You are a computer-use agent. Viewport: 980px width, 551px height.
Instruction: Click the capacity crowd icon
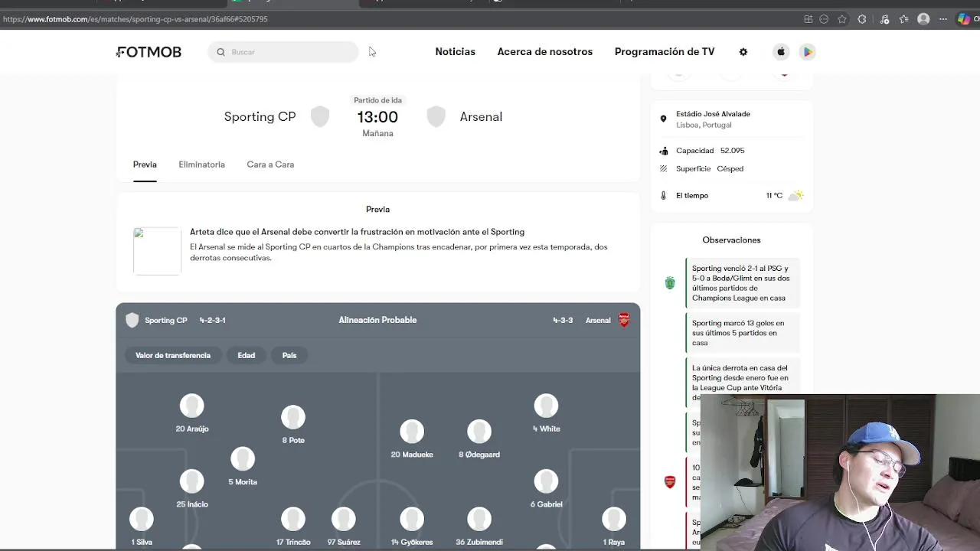pos(664,151)
